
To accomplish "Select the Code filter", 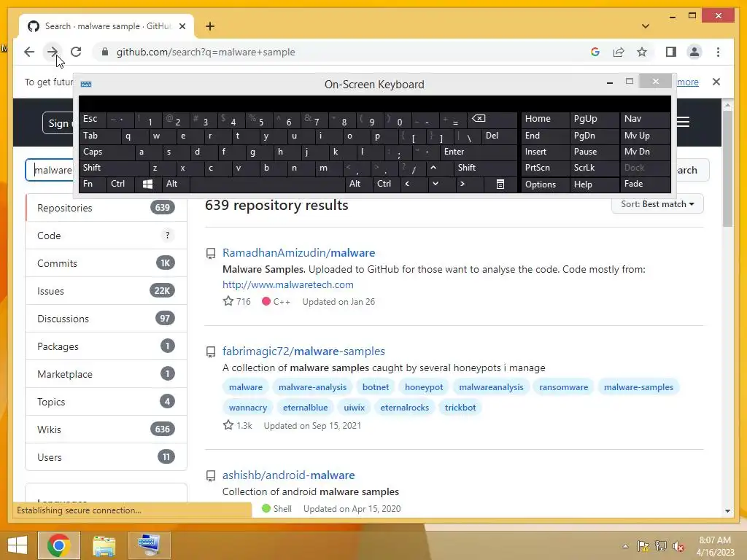I will click(x=107, y=236).
